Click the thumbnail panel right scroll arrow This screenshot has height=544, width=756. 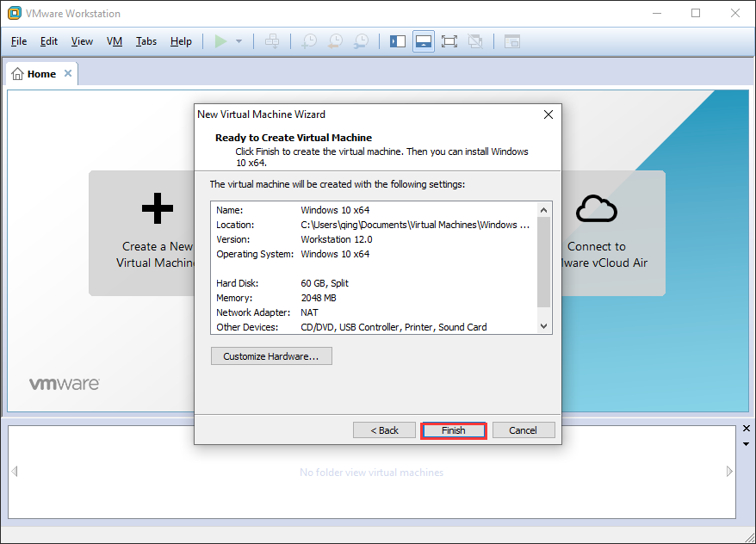729,471
